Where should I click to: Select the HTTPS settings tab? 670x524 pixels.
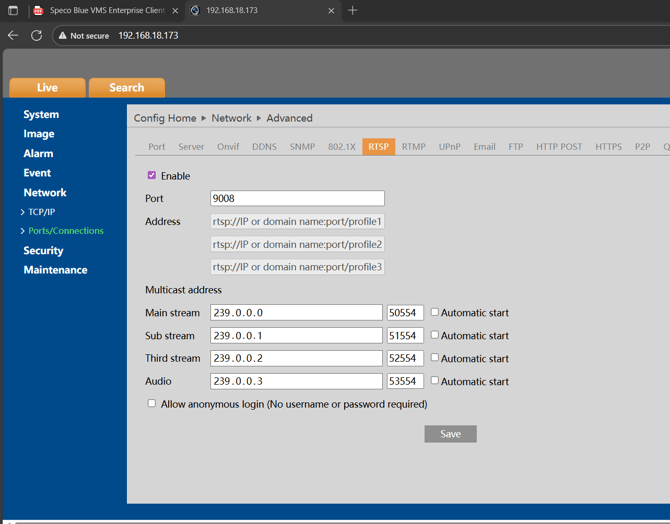point(608,147)
